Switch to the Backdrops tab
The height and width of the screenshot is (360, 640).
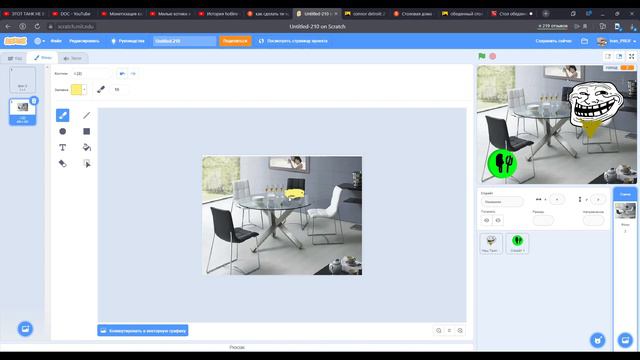click(x=42, y=58)
